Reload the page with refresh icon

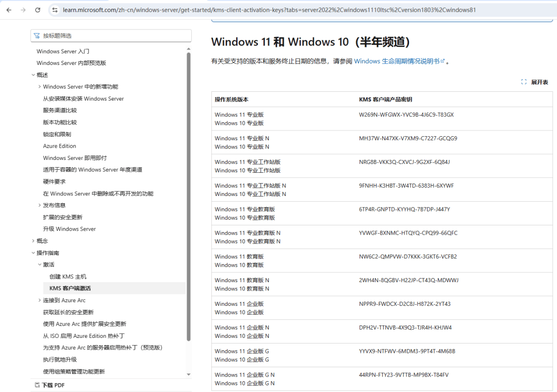(38, 10)
